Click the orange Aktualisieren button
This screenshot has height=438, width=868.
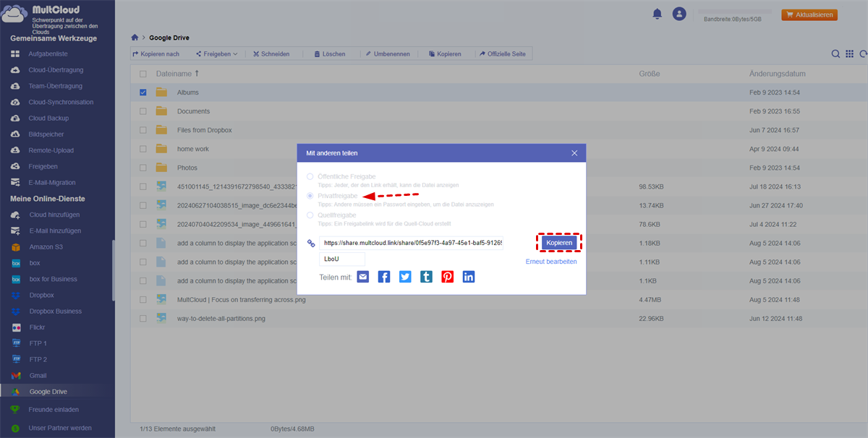pos(809,14)
